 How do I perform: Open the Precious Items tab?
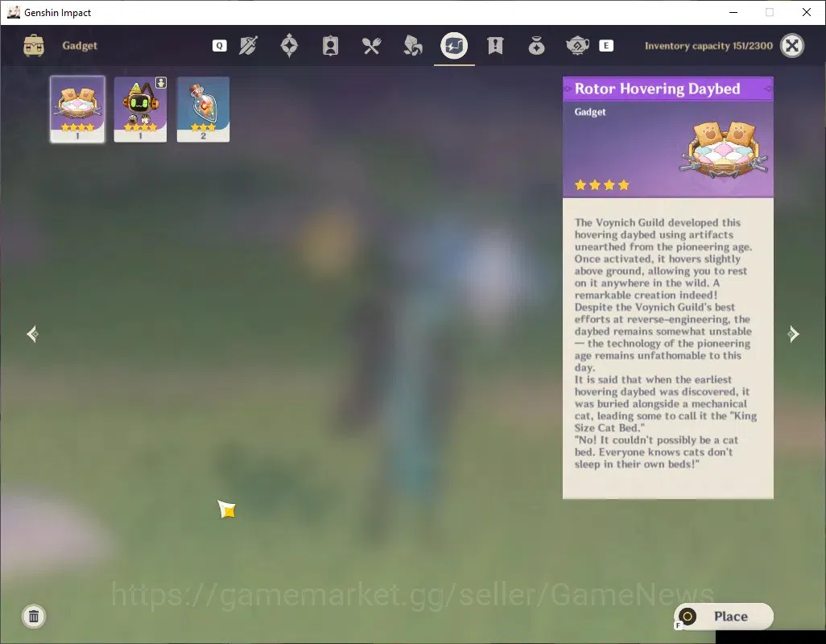[536, 46]
